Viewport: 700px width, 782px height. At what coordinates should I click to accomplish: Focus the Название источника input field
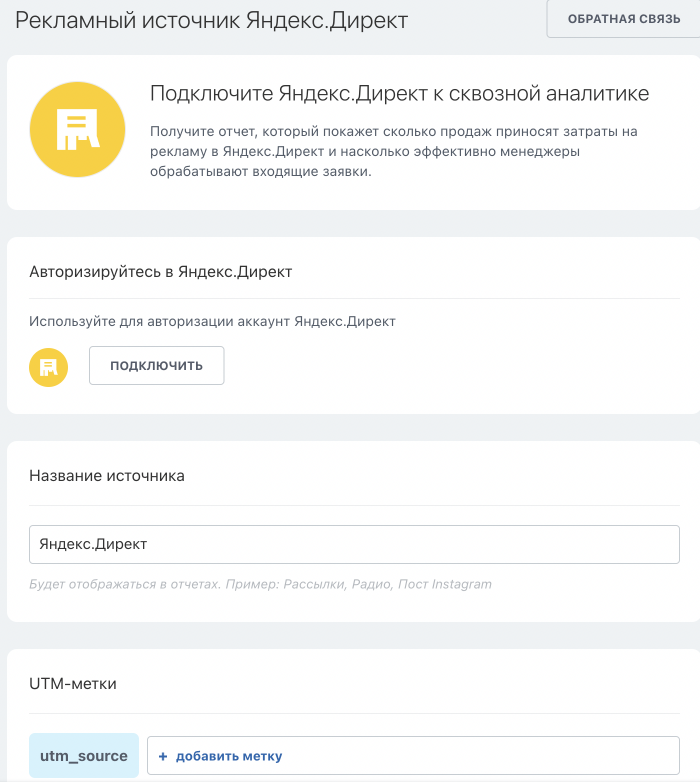point(354,545)
